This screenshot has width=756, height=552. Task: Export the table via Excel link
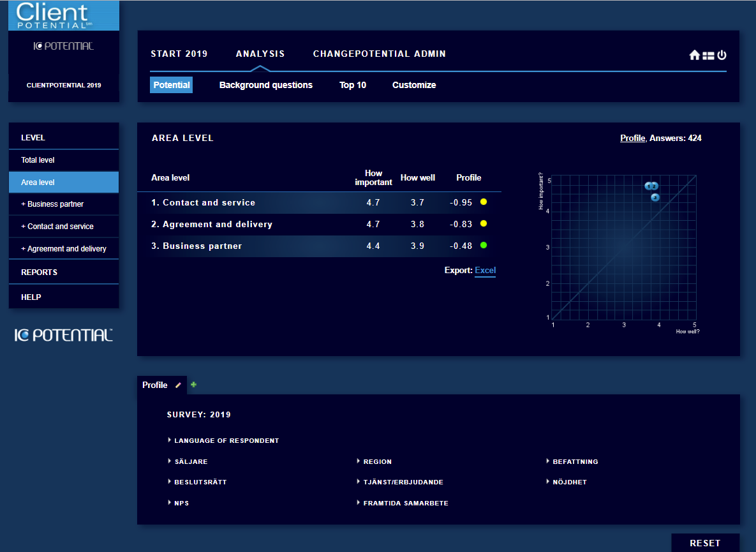coord(485,271)
